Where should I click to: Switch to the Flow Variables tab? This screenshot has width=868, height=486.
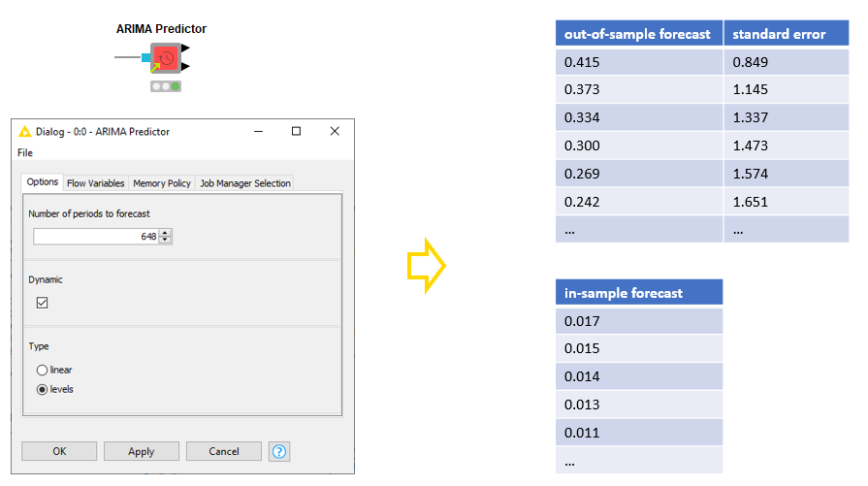(96, 183)
